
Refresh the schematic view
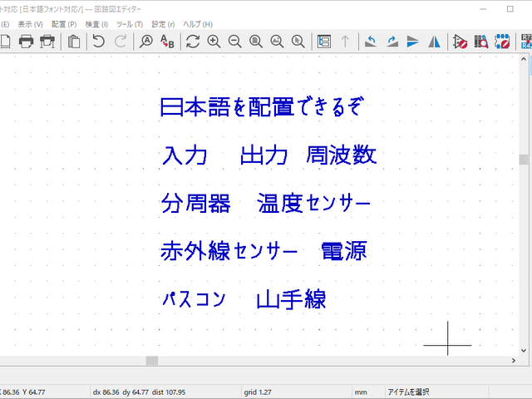pyautogui.click(x=193, y=42)
